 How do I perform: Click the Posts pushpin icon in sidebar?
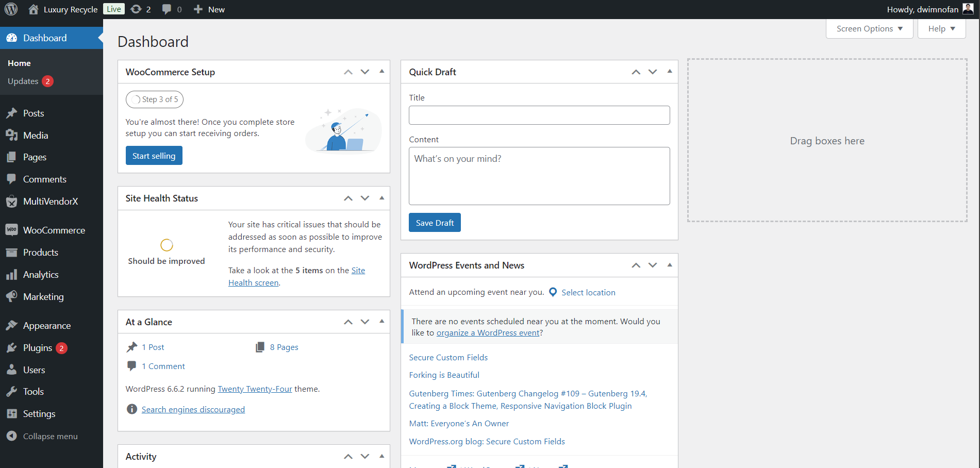[12, 113]
